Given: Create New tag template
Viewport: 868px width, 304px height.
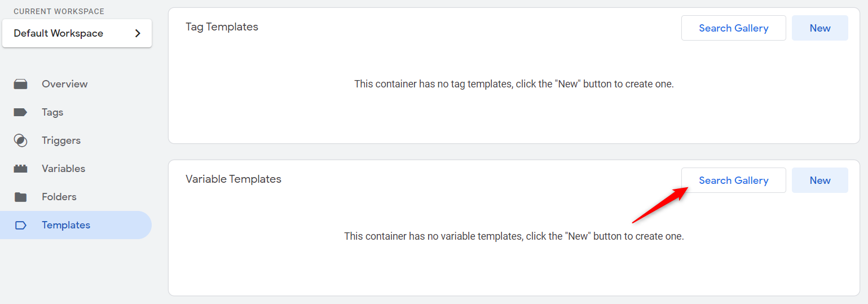Looking at the screenshot, I should tap(819, 28).
